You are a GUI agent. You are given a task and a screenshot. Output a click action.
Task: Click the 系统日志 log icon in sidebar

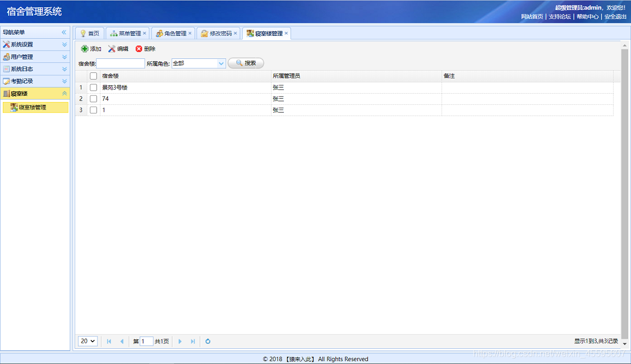[6, 69]
